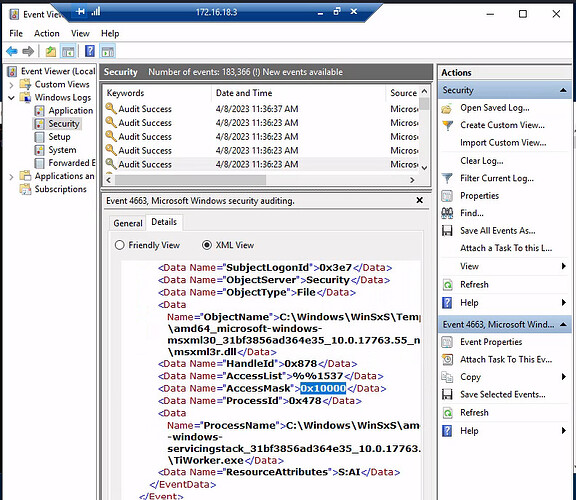This screenshot has height=500, width=576.
Task: Click the Up one level folder icon
Action: tap(51, 51)
